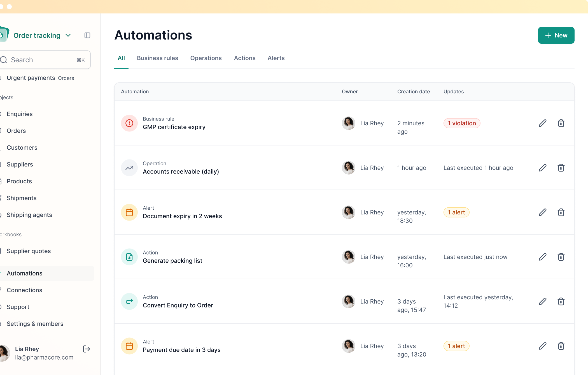Delete the Payment due date in 3 days alert
This screenshot has width=588, height=375.
[561, 346]
